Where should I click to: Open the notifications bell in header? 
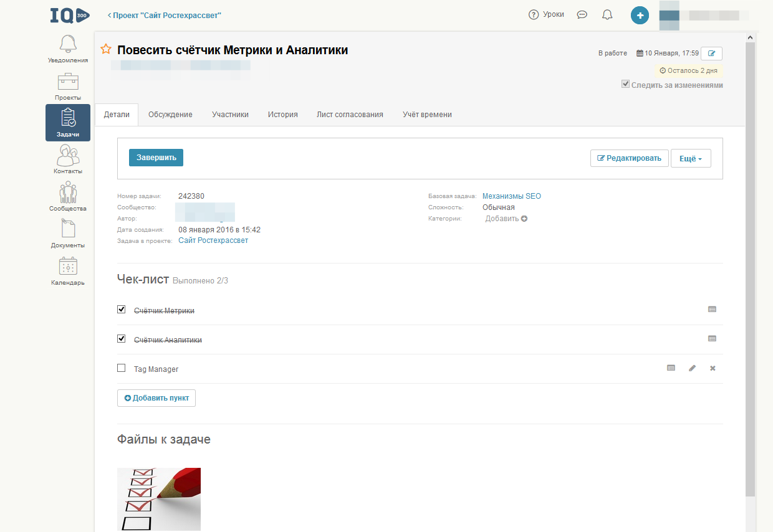(x=607, y=15)
